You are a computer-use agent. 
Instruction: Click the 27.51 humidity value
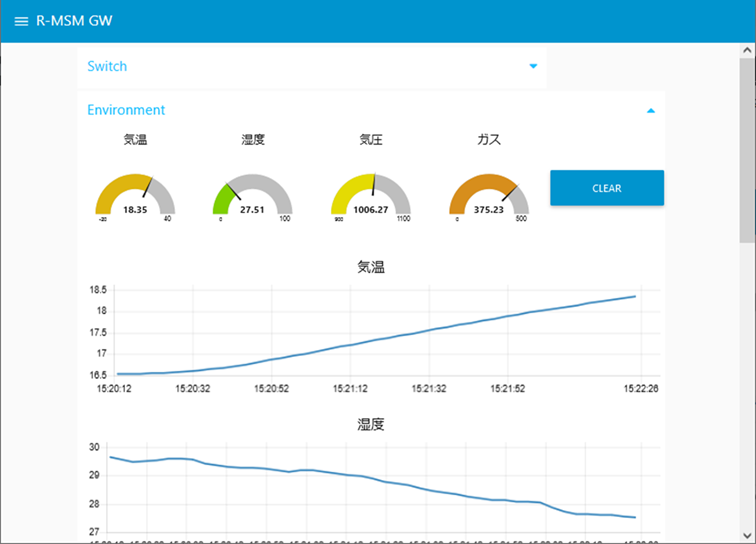coord(253,210)
